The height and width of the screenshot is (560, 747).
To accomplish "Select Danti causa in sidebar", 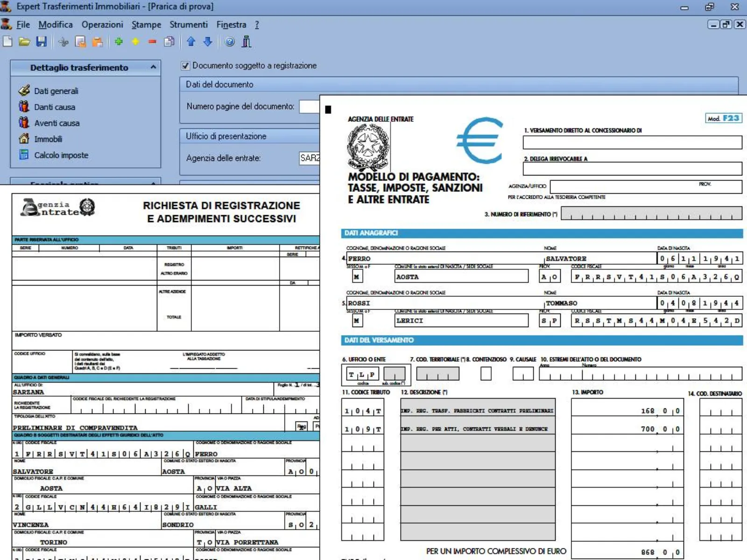I will [55, 107].
